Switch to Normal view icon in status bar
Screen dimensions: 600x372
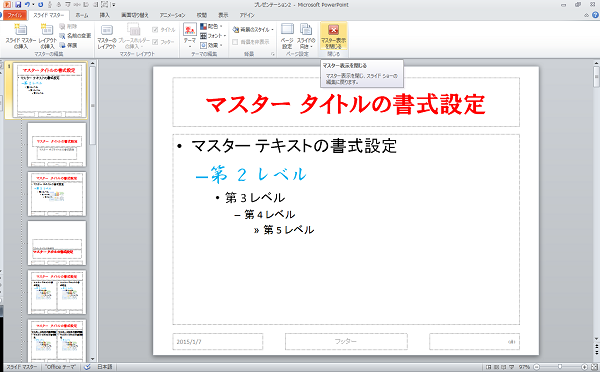click(488, 367)
